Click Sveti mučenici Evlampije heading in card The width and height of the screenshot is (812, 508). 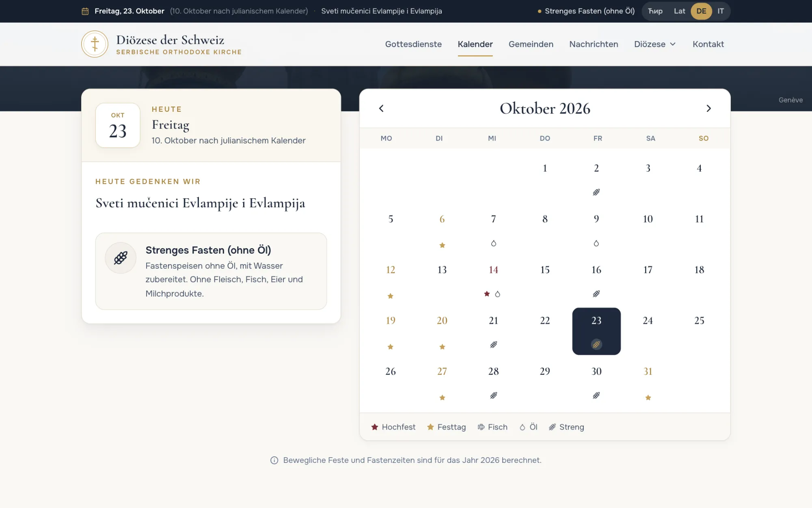pyautogui.click(x=200, y=203)
